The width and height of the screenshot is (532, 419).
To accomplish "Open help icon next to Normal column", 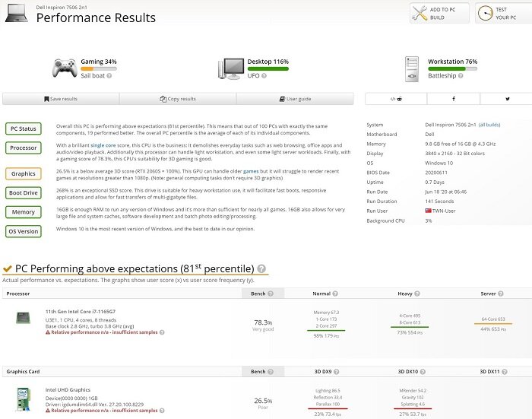I will pyautogui.click(x=335, y=294).
